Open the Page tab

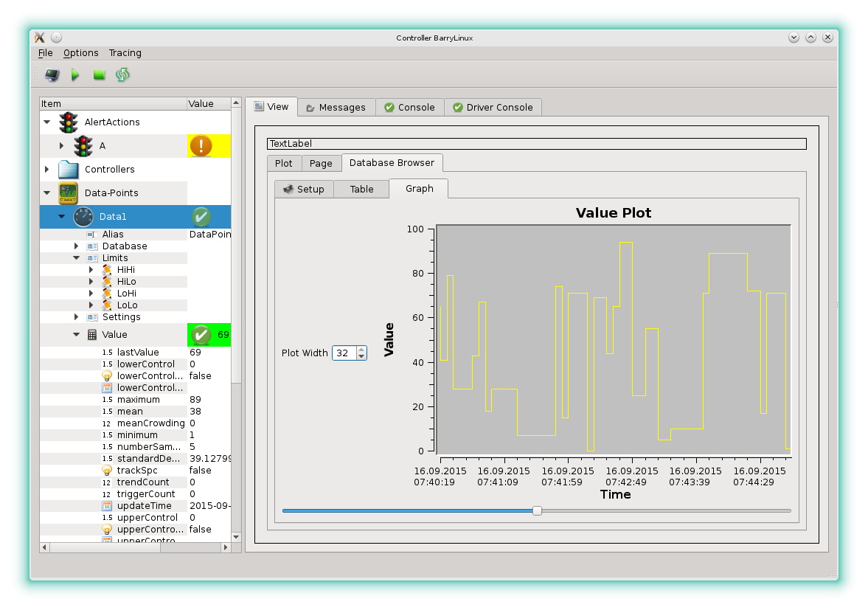coord(321,163)
